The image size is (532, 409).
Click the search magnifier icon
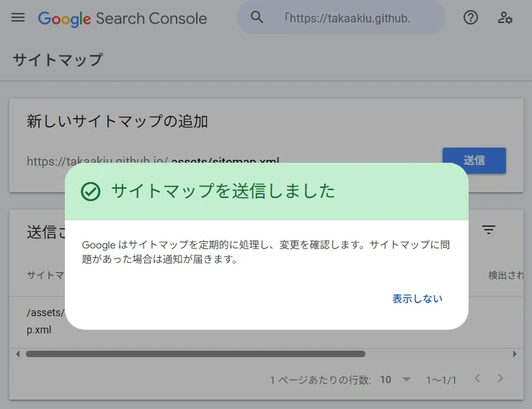point(257,17)
